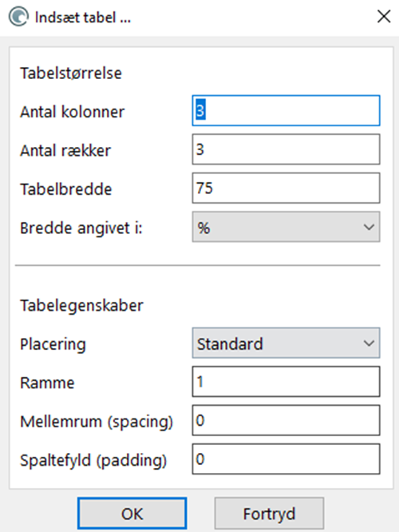Close the Indsæt tabel dialog
The width and height of the screenshot is (399, 532).
pyautogui.click(x=384, y=16)
